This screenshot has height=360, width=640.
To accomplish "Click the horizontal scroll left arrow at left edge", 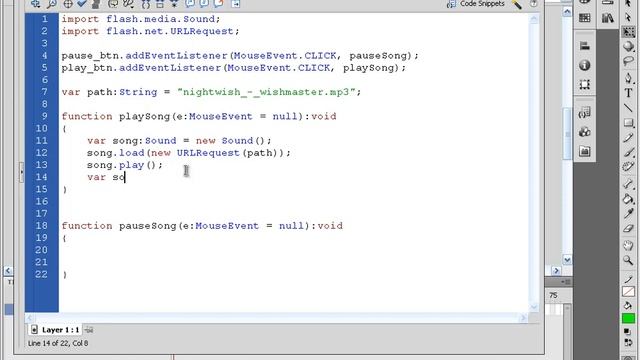I will pyautogui.click(x=8, y=271).
